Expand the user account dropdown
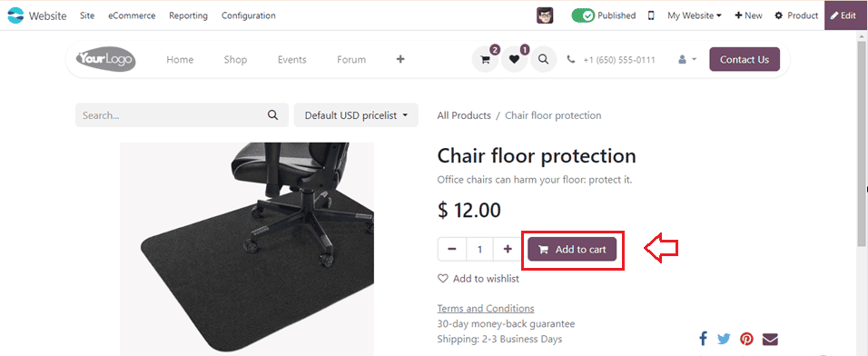This screenshot has height=356, width=868. (x=687, y=59)
